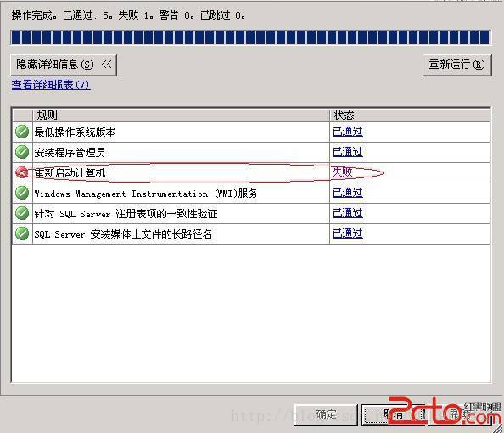Click the completed blue progress bar
Screen dimensions: 504x433
pos(250,37)
